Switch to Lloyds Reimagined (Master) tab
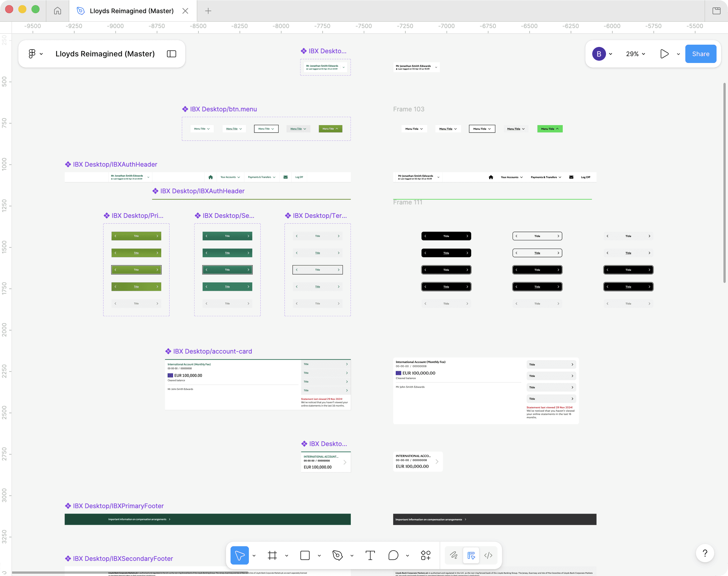 pyautogui.click(x=131, y=11)
